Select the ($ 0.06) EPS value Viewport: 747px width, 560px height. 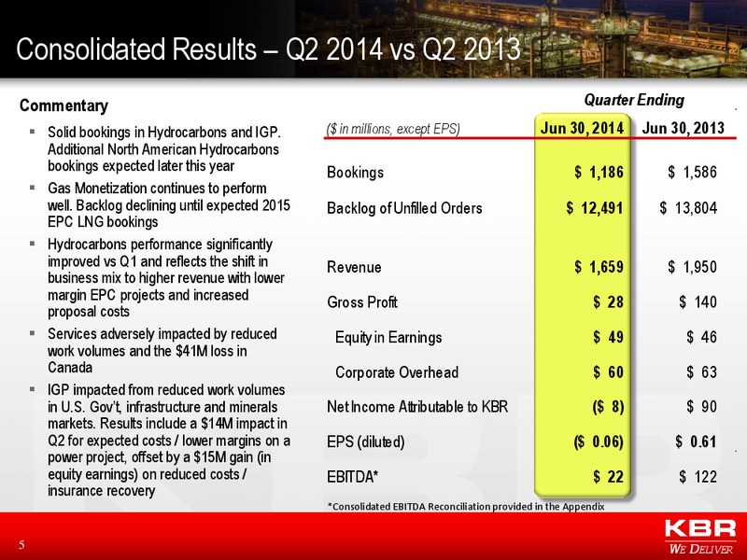pyautogui.click(x=599, y=441)
